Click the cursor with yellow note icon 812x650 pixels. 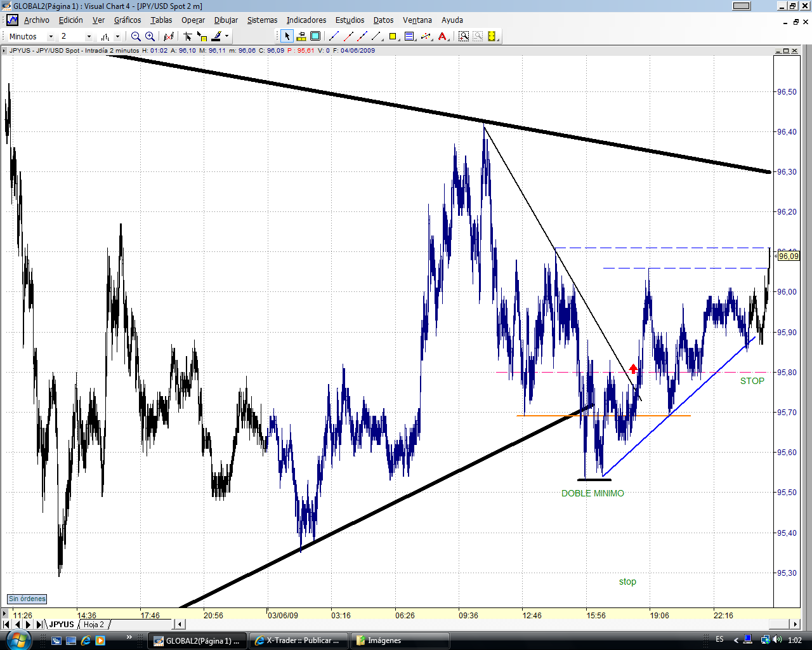pyautogui.click(x=202, y=37)
